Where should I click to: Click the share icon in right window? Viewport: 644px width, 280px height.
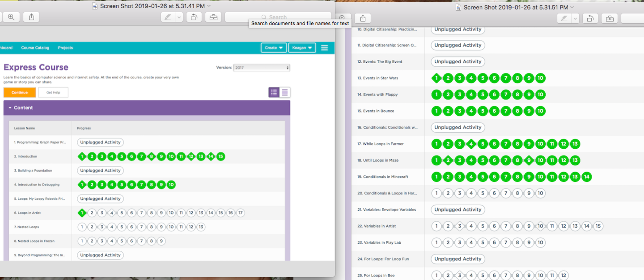point(363,18)
